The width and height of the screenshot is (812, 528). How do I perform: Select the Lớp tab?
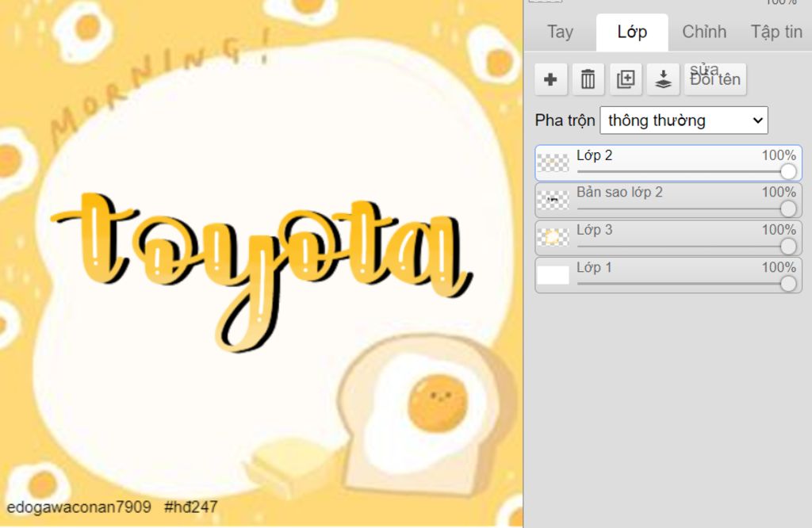[632, 32]
